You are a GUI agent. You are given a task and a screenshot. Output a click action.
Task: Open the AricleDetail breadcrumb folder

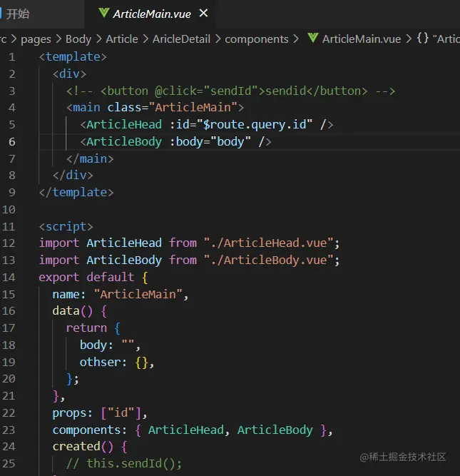[x=181, y=39]
